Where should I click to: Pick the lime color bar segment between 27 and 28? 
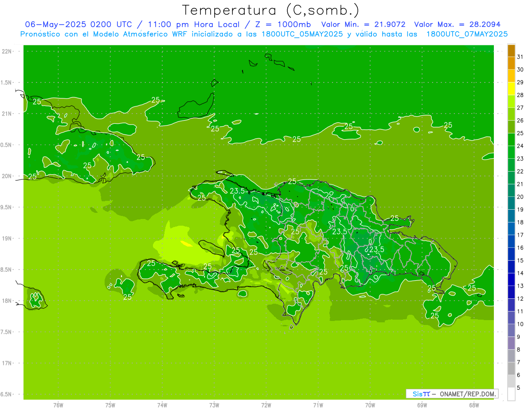(x=511, y=102)
